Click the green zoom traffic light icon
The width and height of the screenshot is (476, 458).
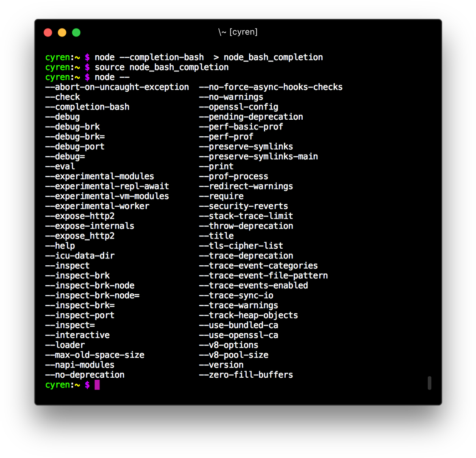[76, 32]
